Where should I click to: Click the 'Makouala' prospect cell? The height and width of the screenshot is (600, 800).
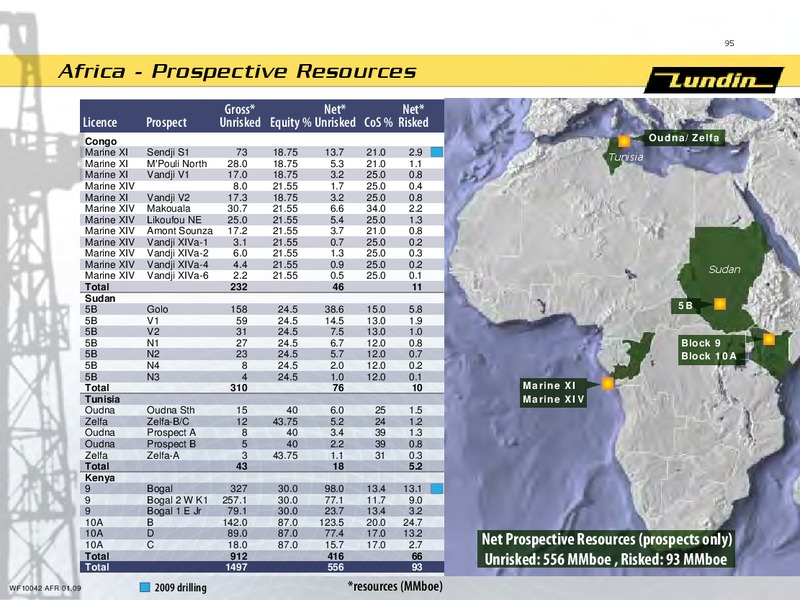tap(168, 208)
